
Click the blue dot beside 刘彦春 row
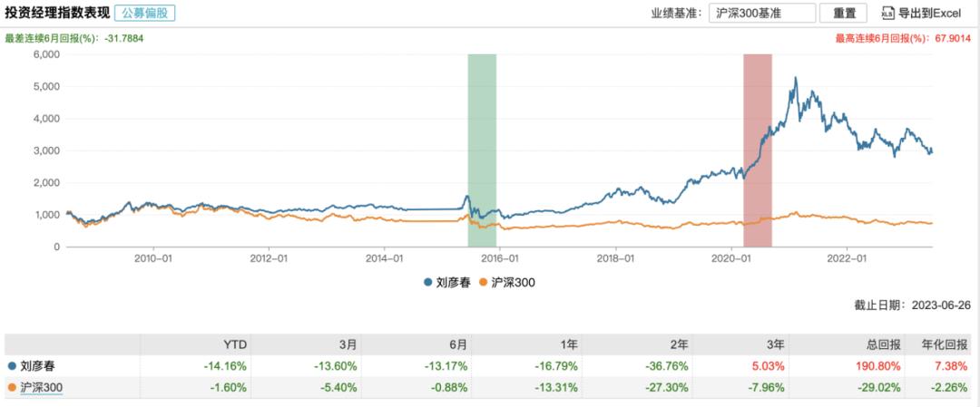(x=11, y=366)
